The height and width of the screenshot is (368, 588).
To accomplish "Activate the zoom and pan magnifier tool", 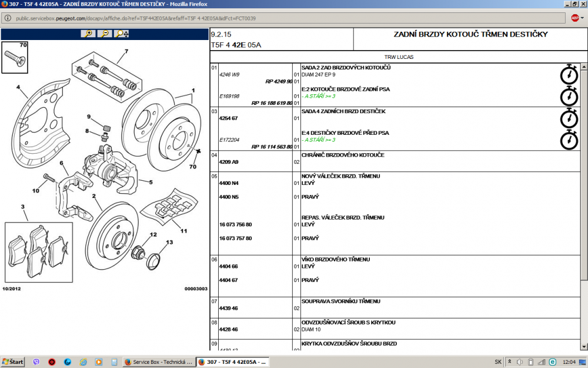I will [122, 34].
